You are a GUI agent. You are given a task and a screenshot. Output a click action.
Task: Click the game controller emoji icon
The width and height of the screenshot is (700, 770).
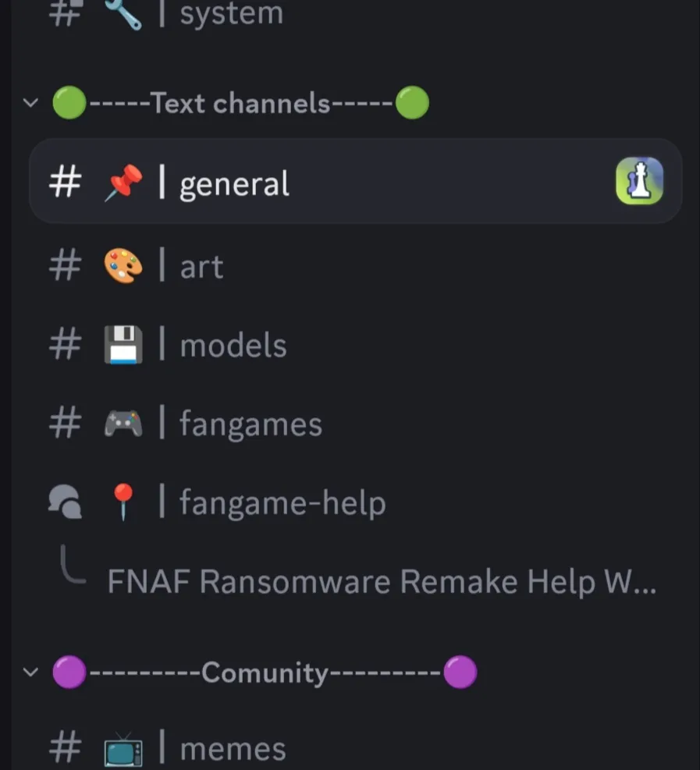[x=123, y=424]
